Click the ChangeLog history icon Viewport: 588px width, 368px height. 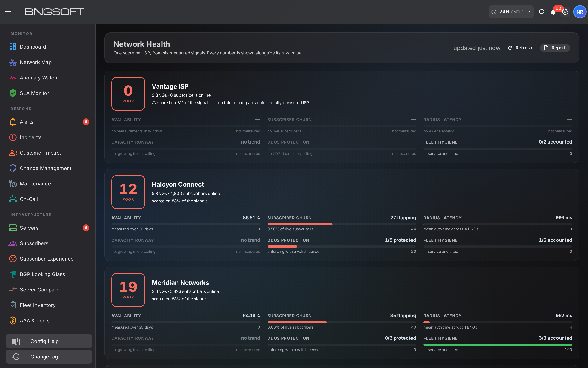(x=16, y=357)
